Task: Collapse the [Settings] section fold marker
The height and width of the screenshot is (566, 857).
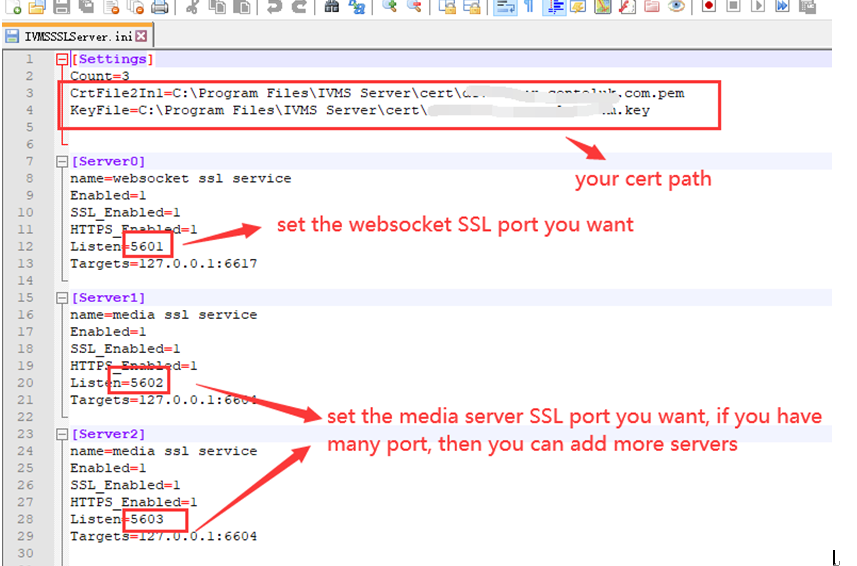Action: click(x=62, y=59)
